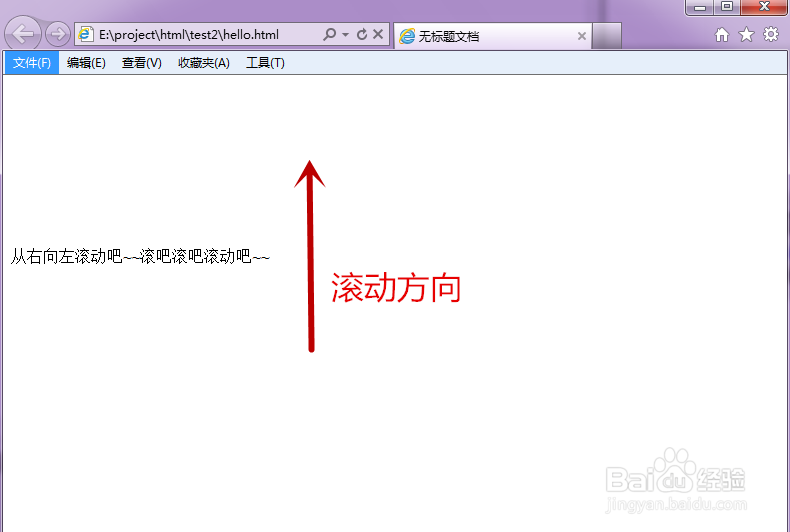Open the 文件(F) menu
The width and height of the screenshot is (790, 532).
click(32, 62)
